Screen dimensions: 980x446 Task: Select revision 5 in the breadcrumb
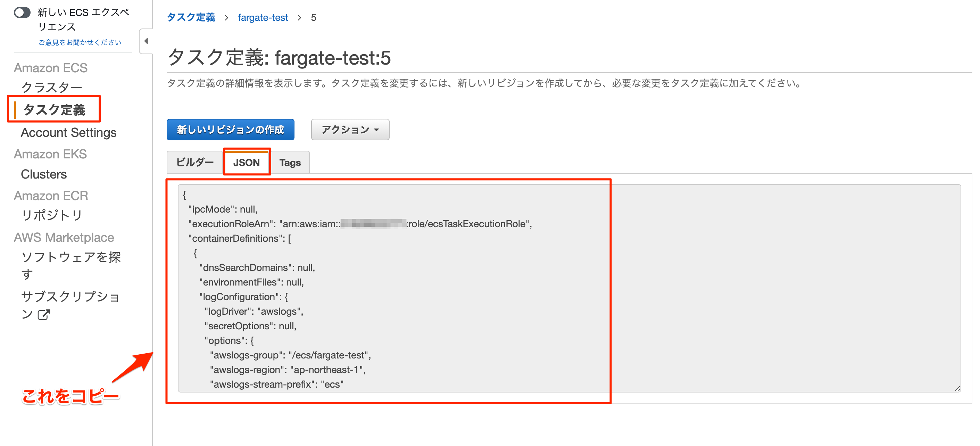314,17
